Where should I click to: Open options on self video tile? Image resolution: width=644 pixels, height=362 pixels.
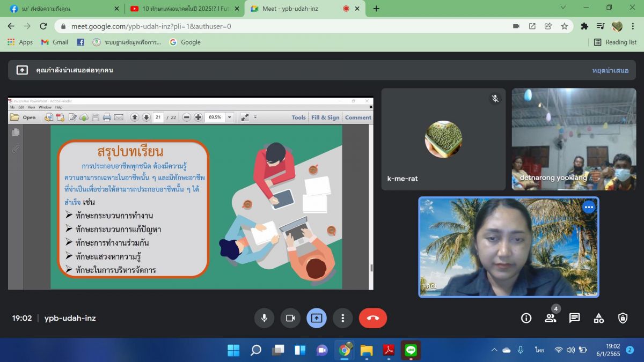589,207
